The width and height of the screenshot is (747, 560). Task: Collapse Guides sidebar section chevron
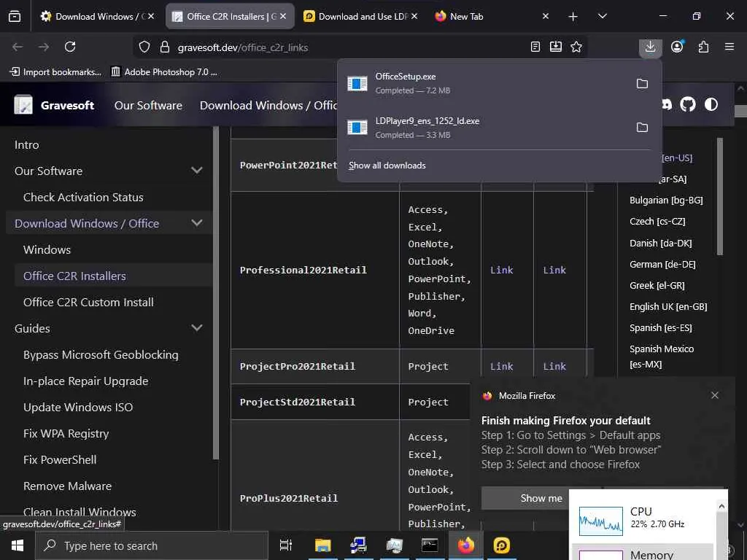pos(197,328)
